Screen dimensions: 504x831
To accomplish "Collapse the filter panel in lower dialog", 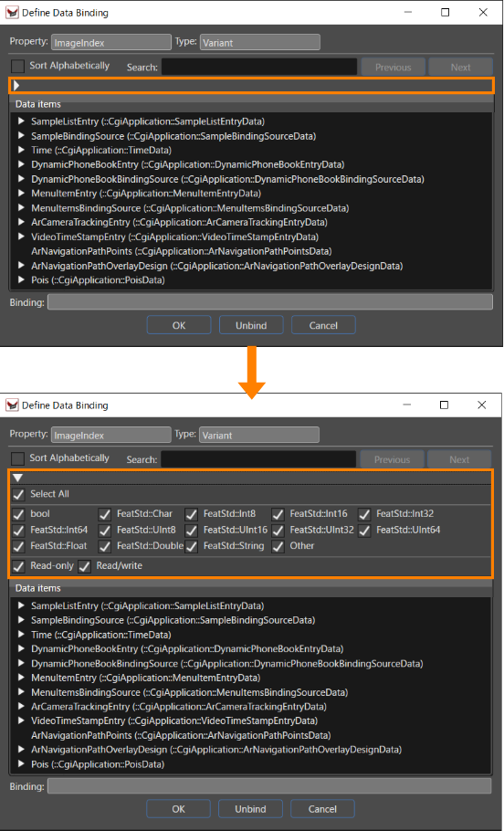I will [x=17, y=478].
